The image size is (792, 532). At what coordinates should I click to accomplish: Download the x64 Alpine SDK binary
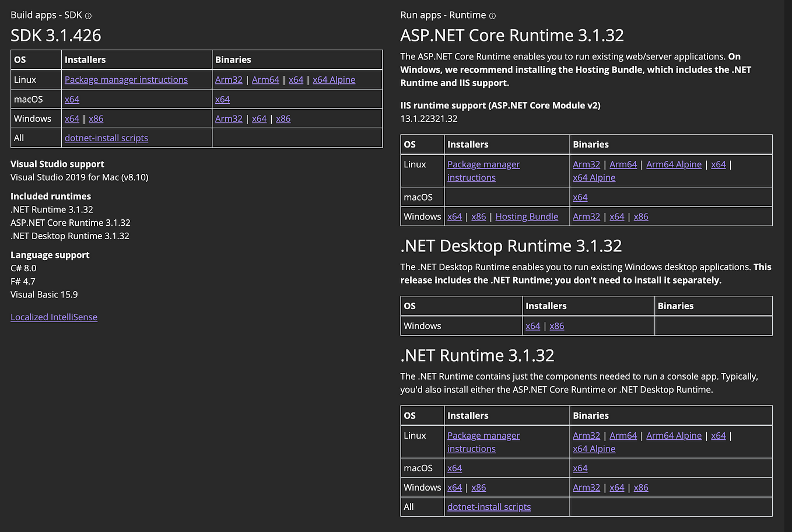(x=334, y=79)
